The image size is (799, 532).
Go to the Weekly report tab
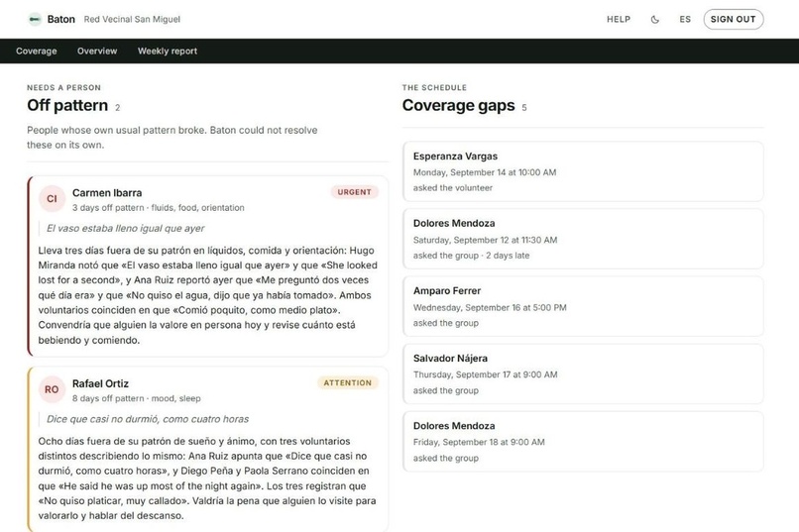pyautogui.click(x=168, y=51)
